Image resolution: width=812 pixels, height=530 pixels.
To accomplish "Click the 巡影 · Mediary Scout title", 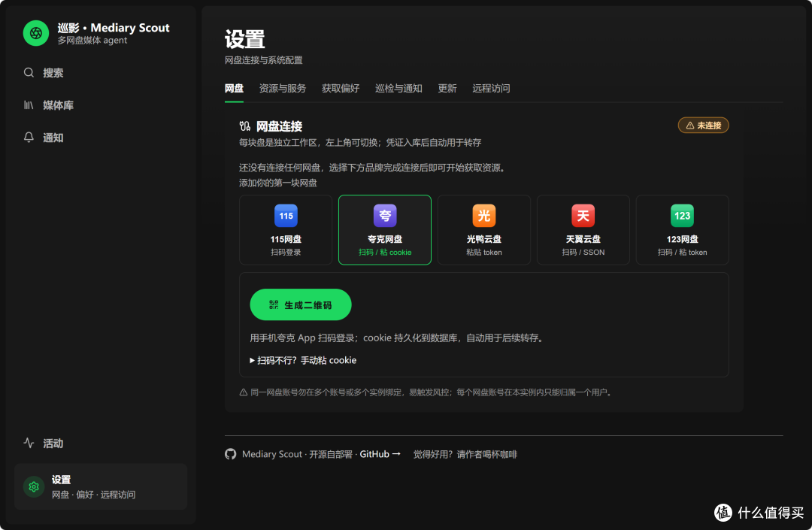I will coord(114,28).
